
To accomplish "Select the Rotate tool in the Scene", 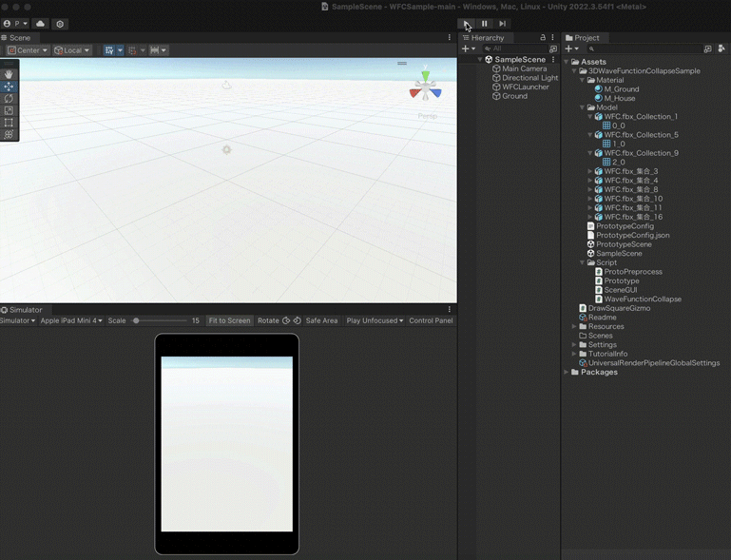I will click(10, 99).
